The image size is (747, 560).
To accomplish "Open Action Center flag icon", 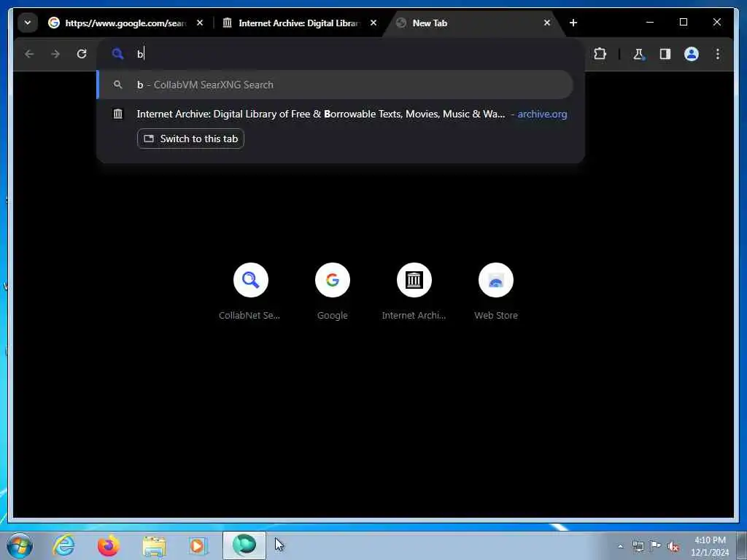I will click(656, 546).
